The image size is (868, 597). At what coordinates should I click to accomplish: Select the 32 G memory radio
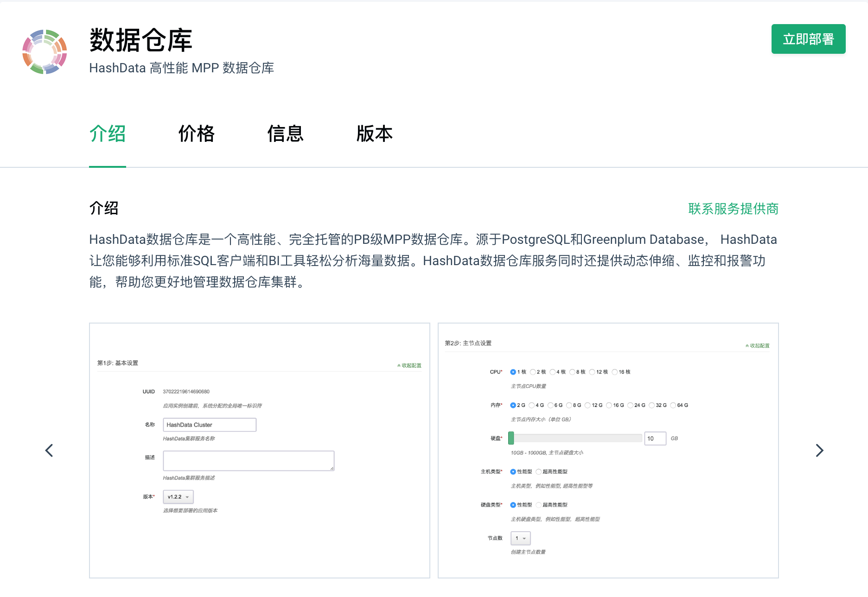[x=652, y=405]
